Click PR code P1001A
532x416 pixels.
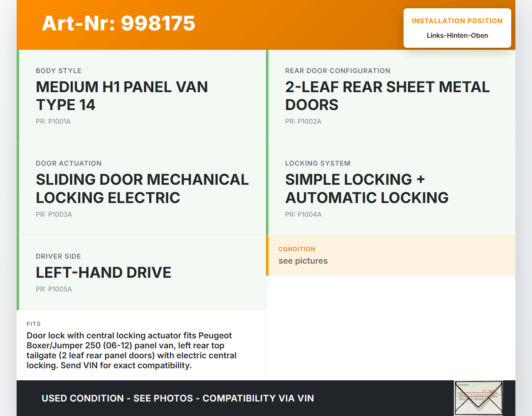(x=53, y=122)
